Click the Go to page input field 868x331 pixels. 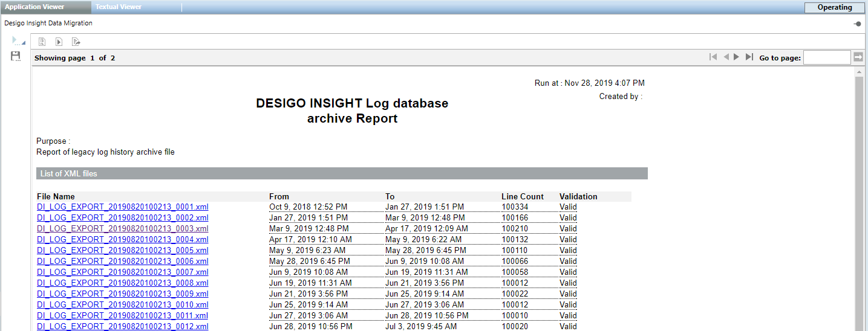(827, 57)
